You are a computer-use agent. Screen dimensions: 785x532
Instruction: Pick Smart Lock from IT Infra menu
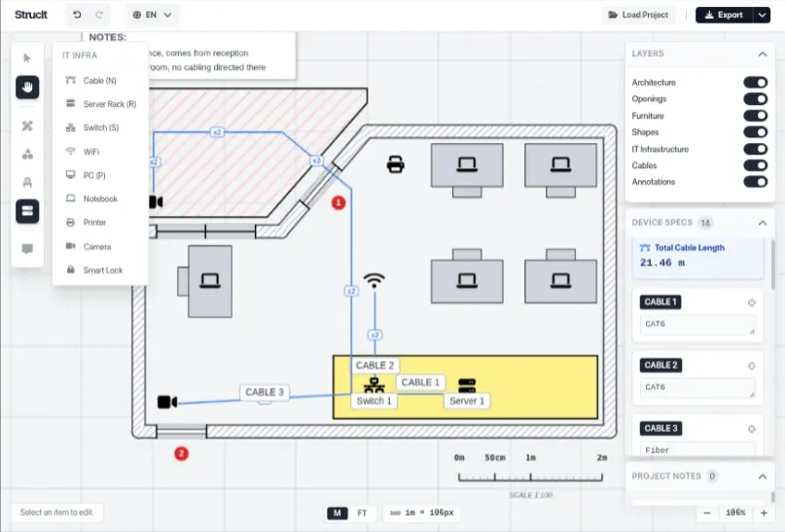(102, 270)
